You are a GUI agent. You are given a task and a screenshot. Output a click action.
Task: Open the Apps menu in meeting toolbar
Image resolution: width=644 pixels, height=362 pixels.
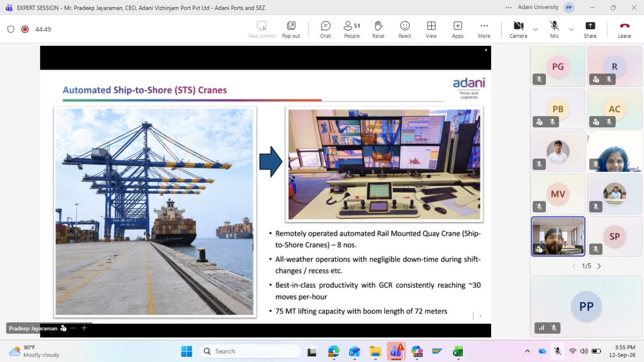(457, 29)
